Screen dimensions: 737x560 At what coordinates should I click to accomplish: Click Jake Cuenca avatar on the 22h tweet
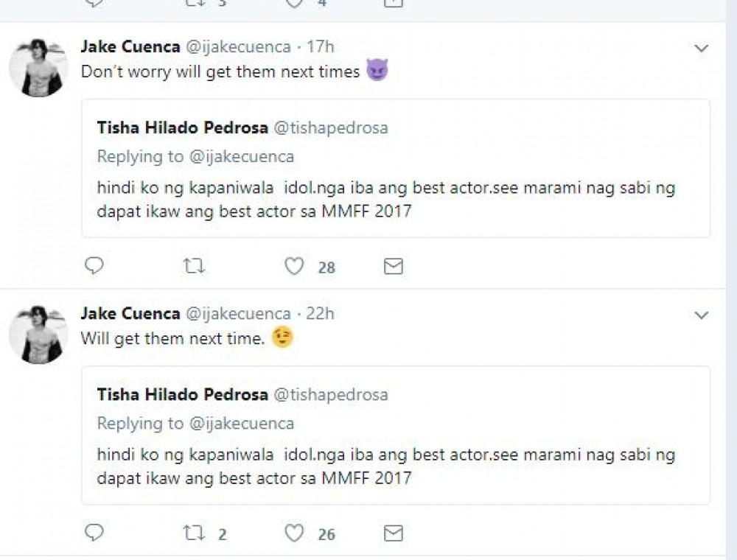tap(38, 335)
